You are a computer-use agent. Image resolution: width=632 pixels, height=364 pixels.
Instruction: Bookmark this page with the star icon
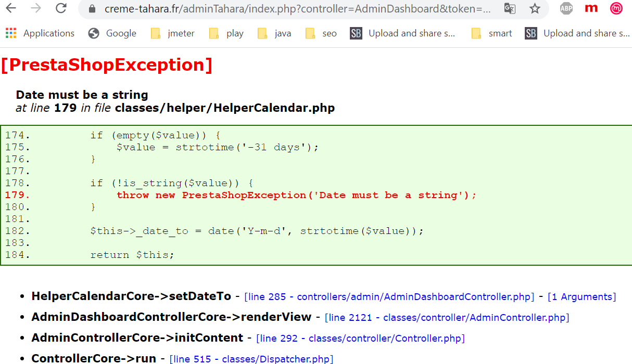tap(535, 8)
